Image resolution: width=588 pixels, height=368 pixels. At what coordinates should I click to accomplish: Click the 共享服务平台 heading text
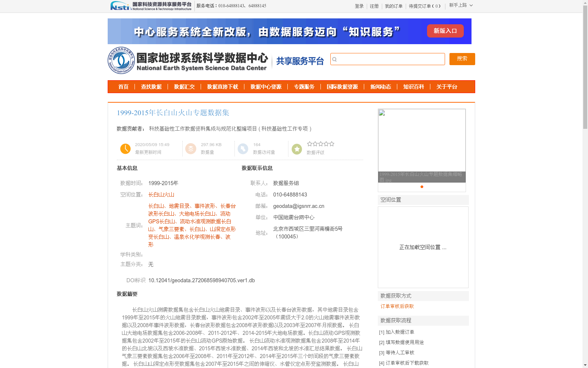[x=300, y=61]
